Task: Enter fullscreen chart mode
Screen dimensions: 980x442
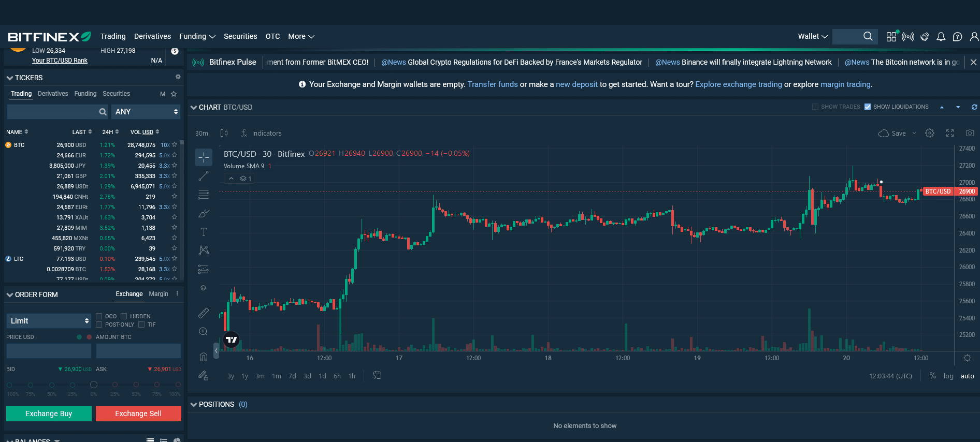Action: [x=950, y=133]
